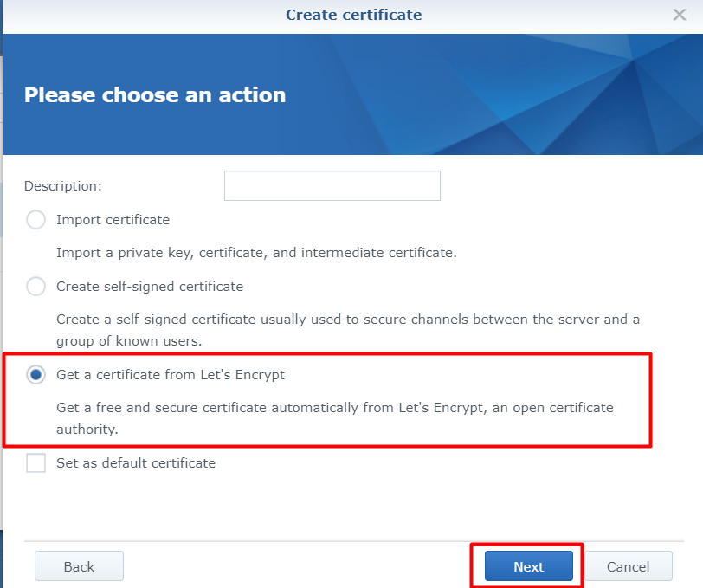The height and width of the screenshot is (588, 703).
Task: Go Back to the previous step
Action: click(79, 566)
